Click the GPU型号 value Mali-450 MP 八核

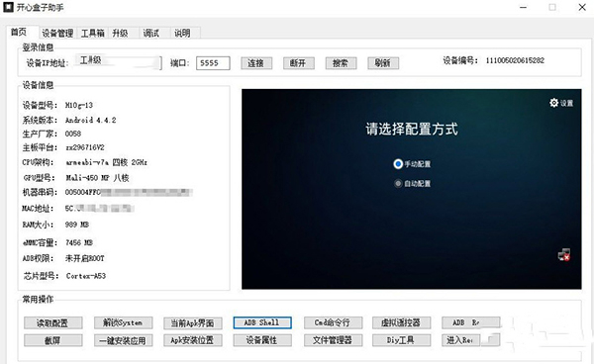97,178
